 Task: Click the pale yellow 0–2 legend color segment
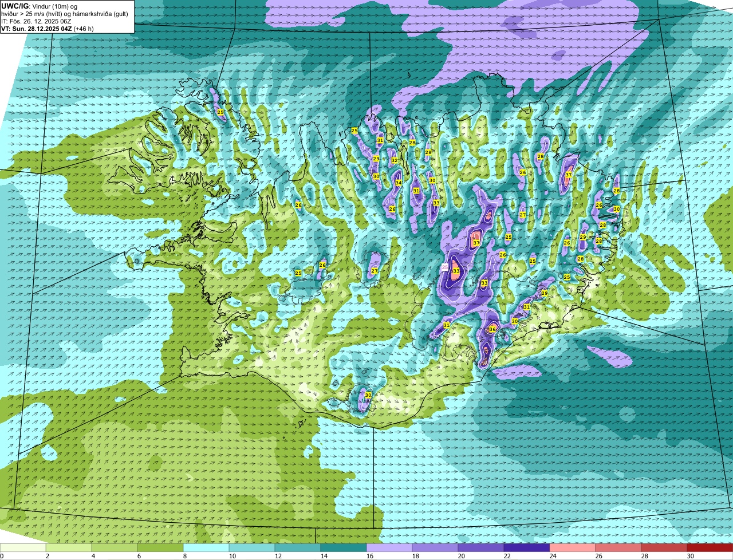23,547
